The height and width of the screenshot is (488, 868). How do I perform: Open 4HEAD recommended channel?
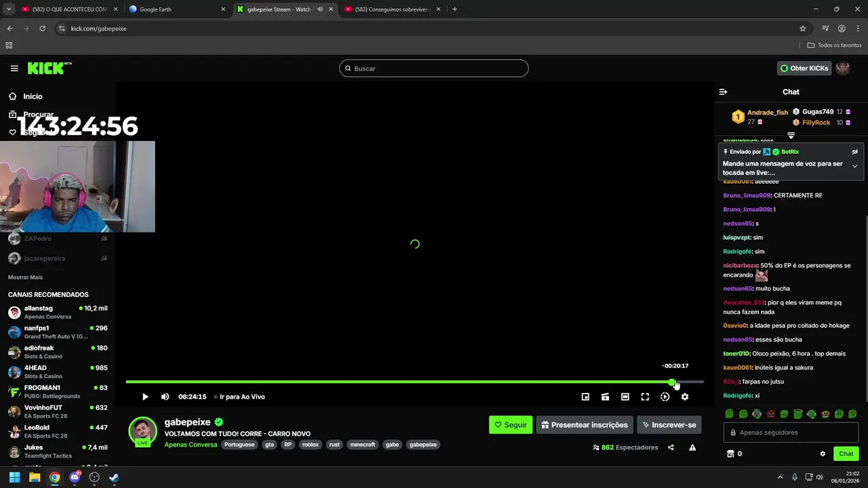point(58,372)
